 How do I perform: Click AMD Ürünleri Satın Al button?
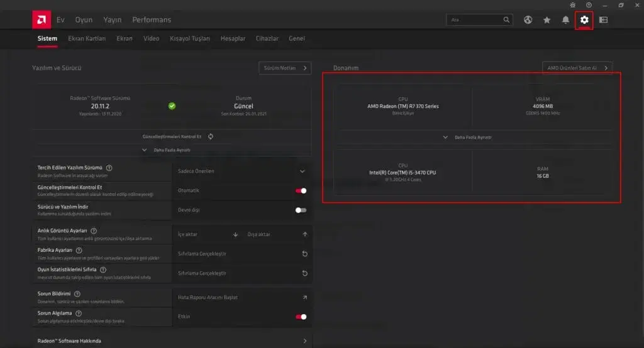click(577, 68)
